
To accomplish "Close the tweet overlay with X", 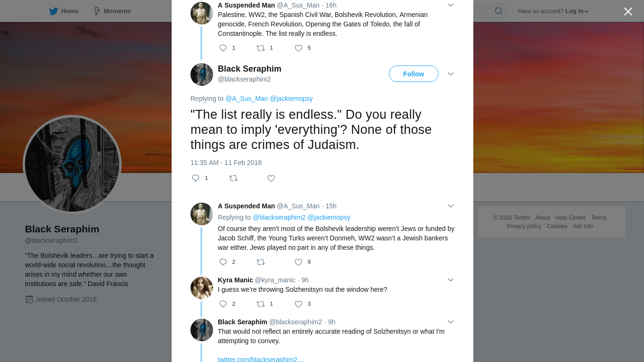I will [x=628, y=12].
